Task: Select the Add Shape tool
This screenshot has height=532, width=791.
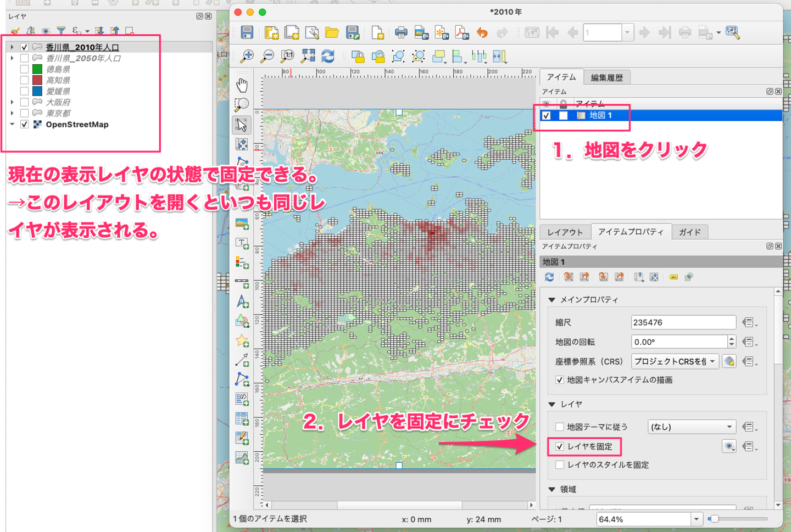Action: (x=242, y=321)
